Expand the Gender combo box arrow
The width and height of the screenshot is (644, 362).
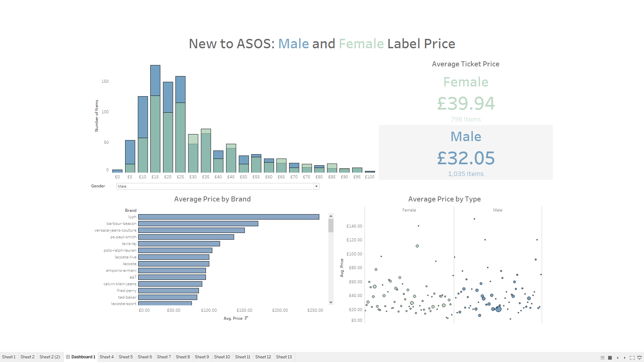pyautogui.click(x=316, y=186)
